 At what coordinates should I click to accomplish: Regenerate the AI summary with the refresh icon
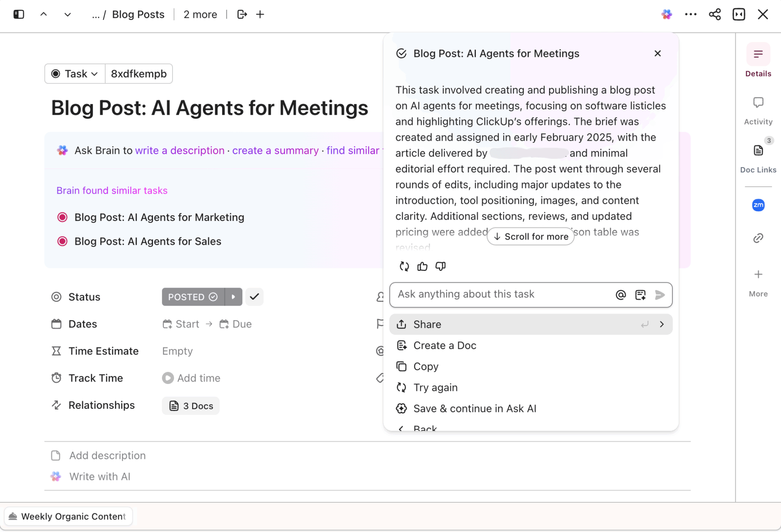coord(404,266)
